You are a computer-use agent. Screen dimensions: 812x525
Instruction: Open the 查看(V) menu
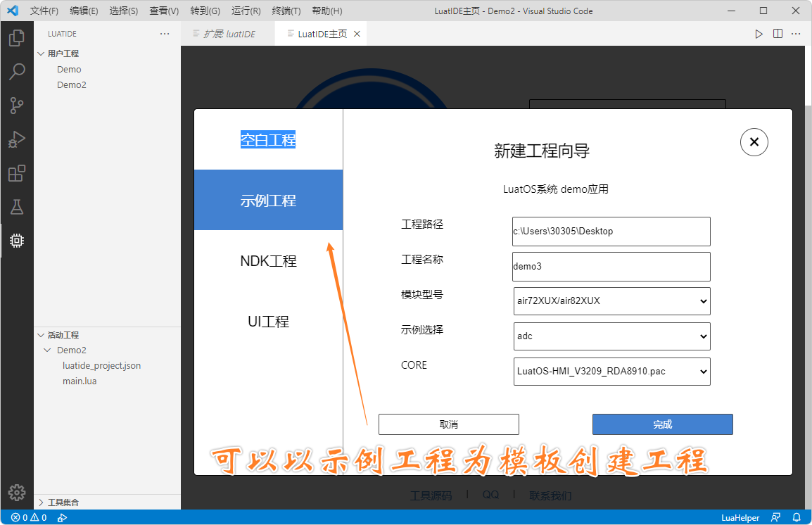coord(164,11)
